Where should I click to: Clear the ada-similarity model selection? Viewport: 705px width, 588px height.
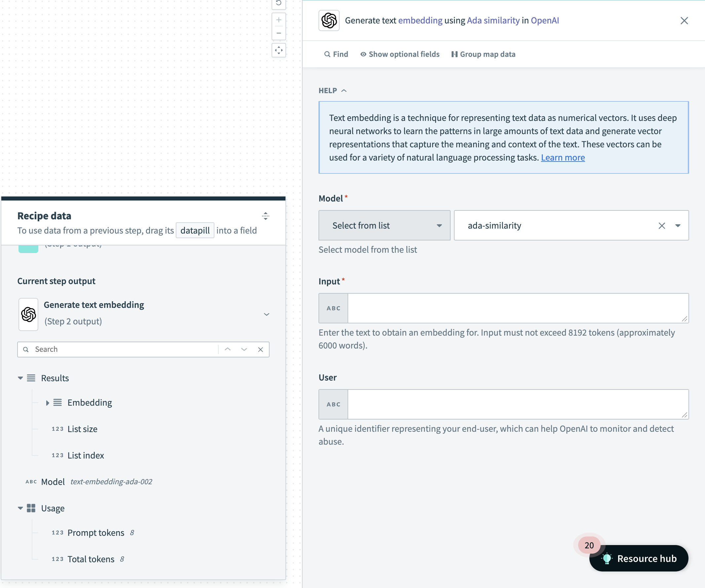point(661,225)
